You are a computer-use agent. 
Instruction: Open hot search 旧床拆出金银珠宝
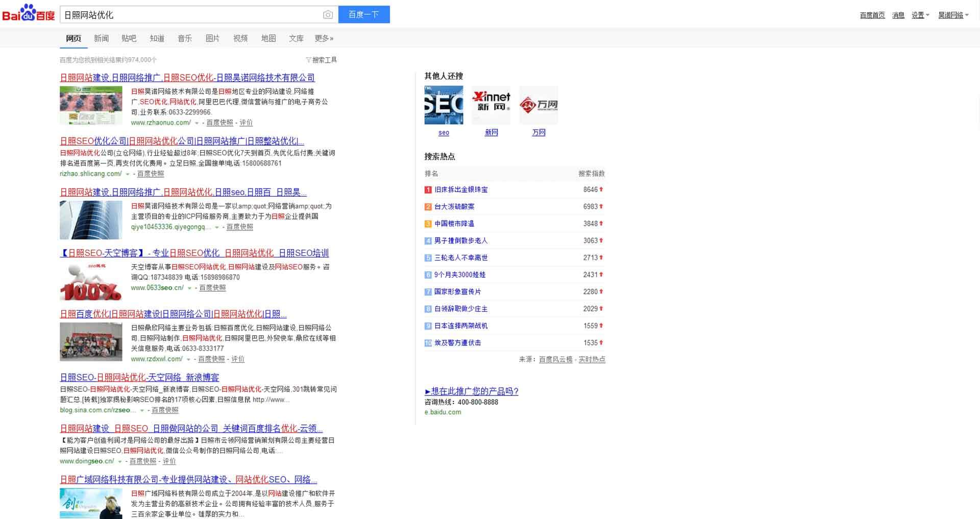tap(461, 190)
